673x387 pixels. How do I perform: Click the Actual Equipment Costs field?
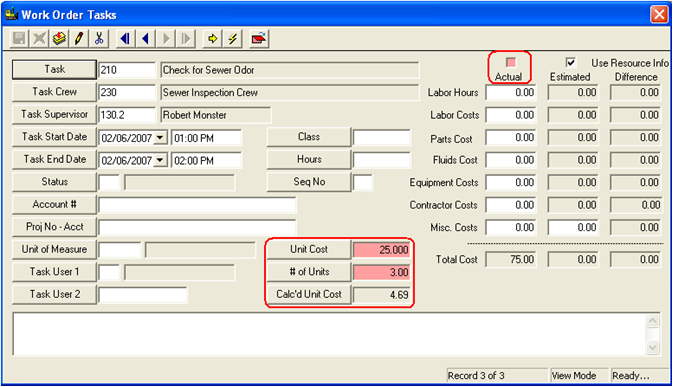[x=511, y=183]
